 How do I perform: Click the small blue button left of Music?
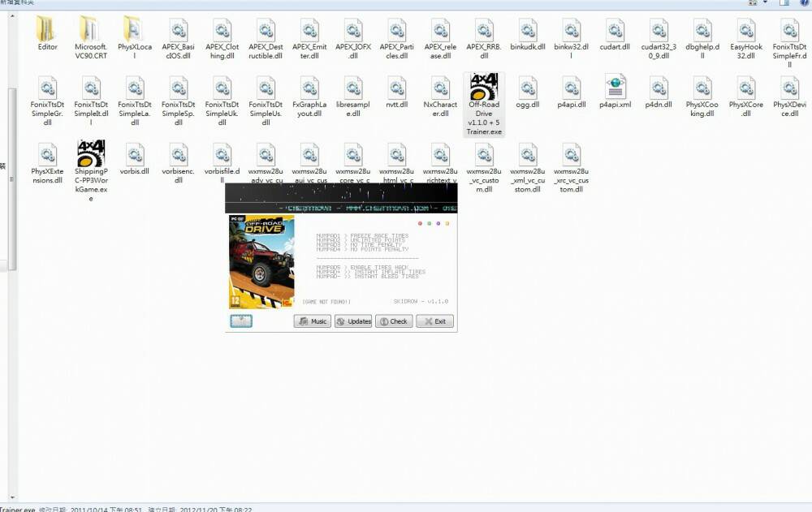tap(241, 321)
